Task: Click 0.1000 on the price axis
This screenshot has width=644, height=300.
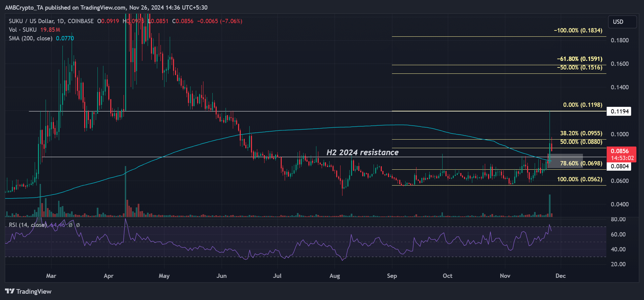Action: [620, 134]
